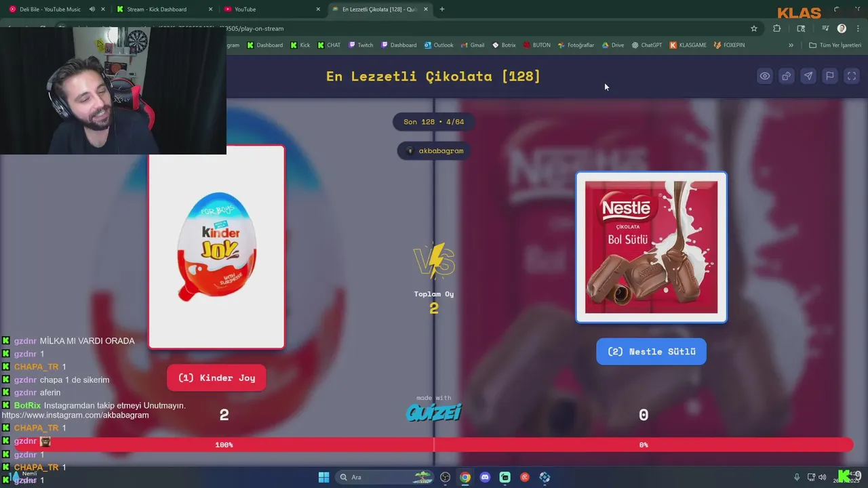Open the CHAT bookmark
The image size is (868, 488).
329,45
